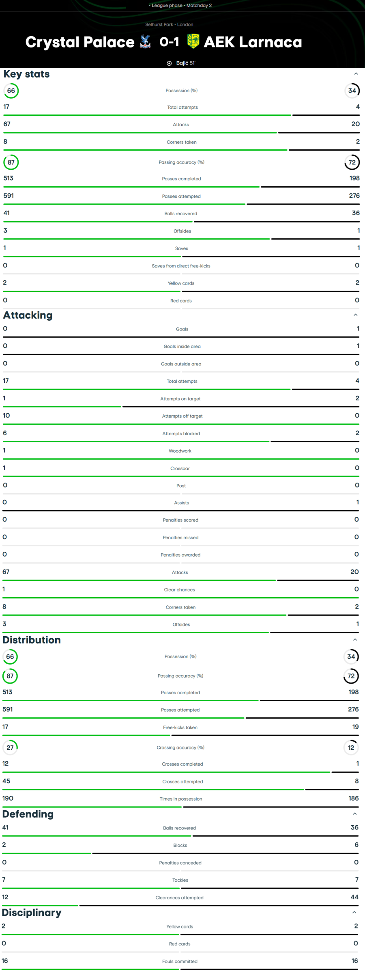The image size is (365, 980).
Task: Click the 87 passing accuracy ring in Key stats
Action: pos(11,162)
